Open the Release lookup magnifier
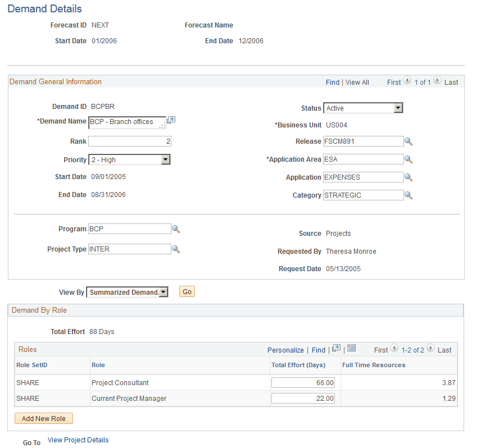The width and height of the screenshot is (481, 448). 409,141
